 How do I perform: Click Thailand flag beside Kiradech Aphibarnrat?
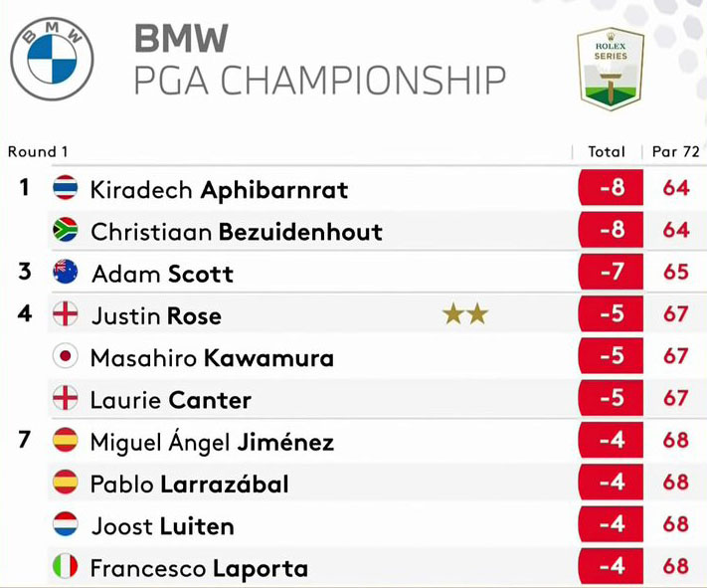[x=66, y=188]
